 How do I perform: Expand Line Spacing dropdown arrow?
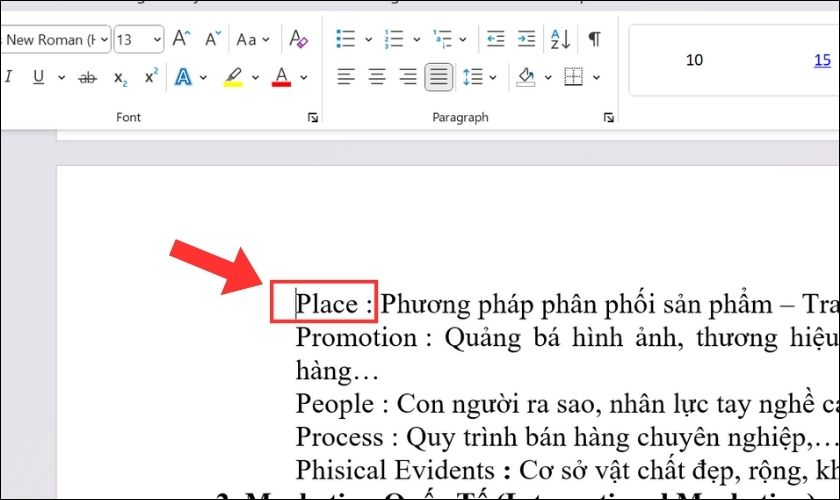click(x=493, y=78)
